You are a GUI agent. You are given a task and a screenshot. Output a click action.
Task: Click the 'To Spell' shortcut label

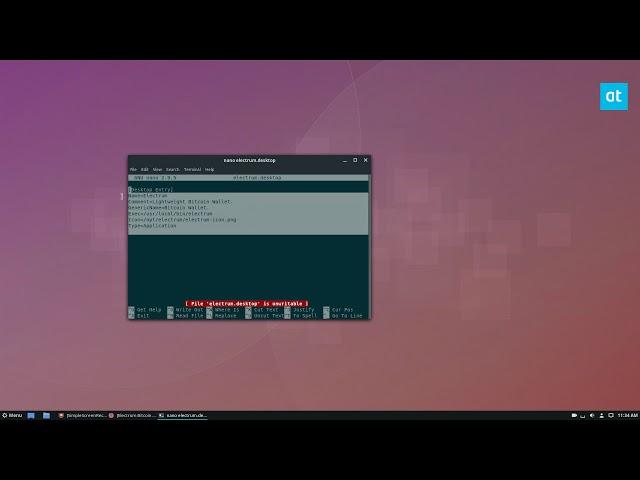click(x=305, y=316)
